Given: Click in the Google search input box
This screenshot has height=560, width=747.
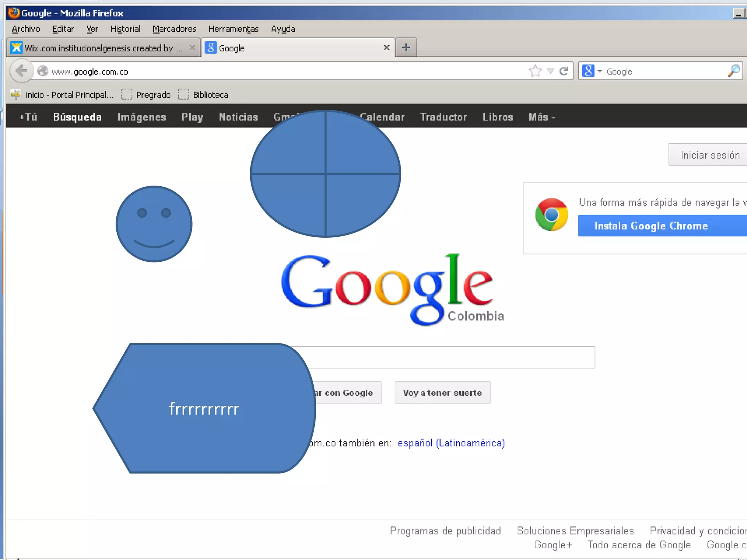Looking at the screenshot, I should (x=452, y=357).
